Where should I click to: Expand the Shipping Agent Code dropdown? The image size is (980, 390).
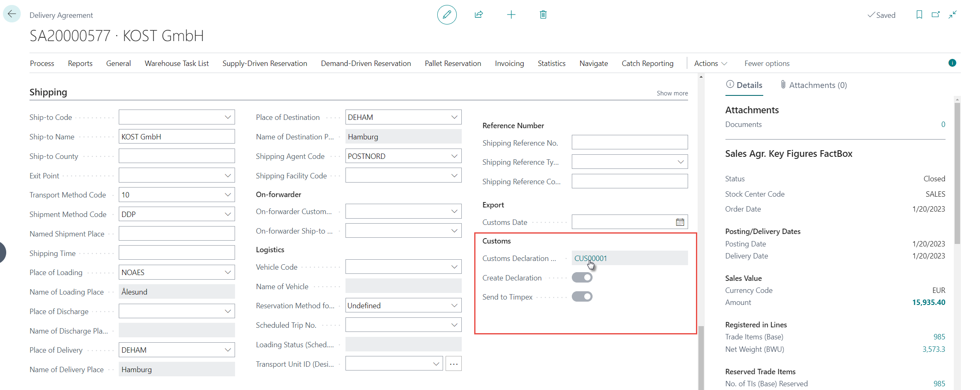pos(454,156)
